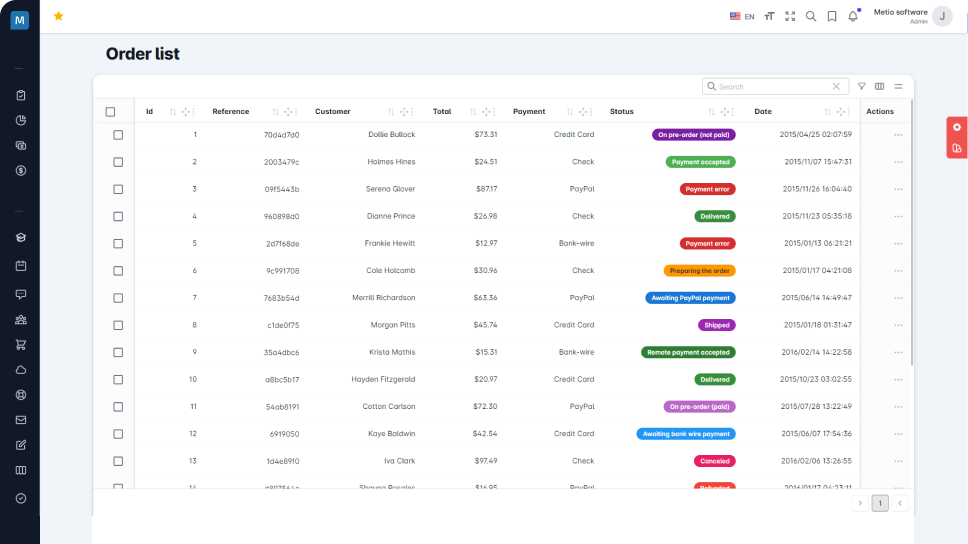Screen dimensions: 968x544
Task: Sort by the Date column
Action: 828,112
